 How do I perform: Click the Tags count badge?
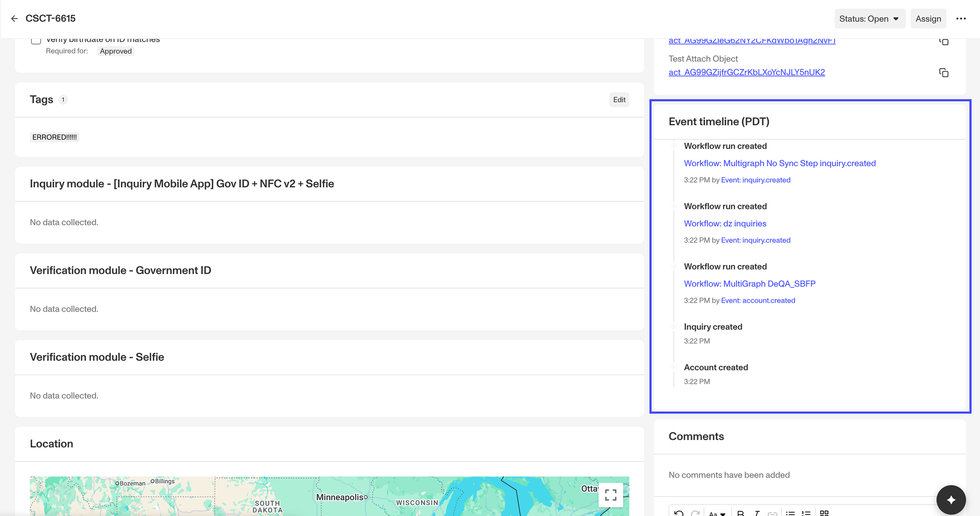pos(63,99)
